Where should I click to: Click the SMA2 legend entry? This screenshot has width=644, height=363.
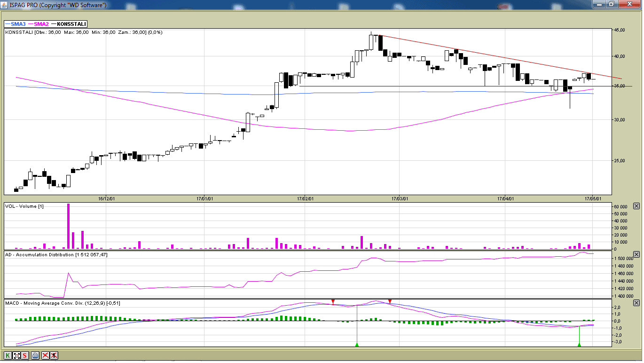[x=39, y=24]
